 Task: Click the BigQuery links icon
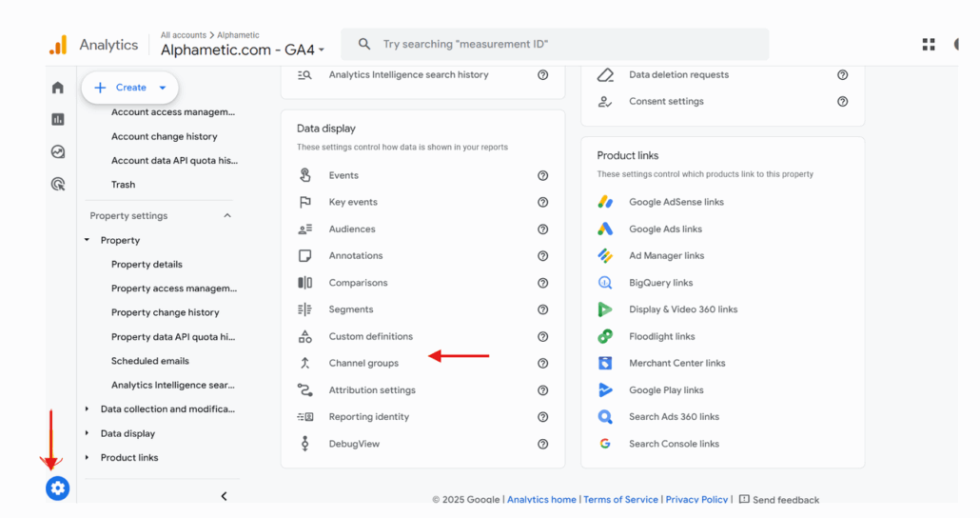coord(605,283)
